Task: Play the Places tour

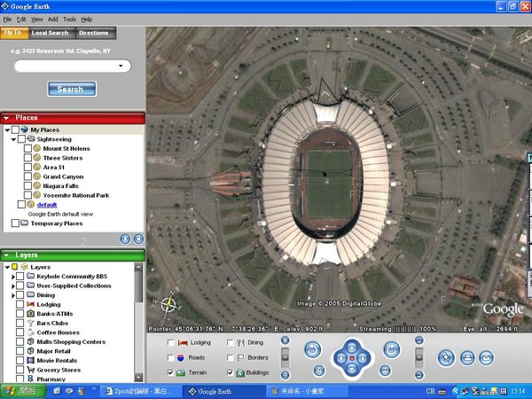Action: 125,239
